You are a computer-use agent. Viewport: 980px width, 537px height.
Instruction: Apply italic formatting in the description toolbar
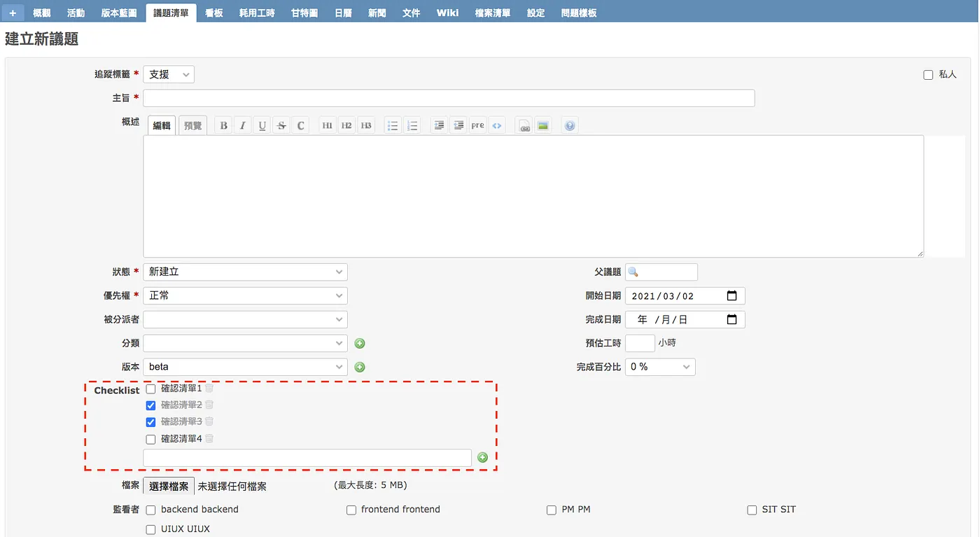[x=243, y=126]
